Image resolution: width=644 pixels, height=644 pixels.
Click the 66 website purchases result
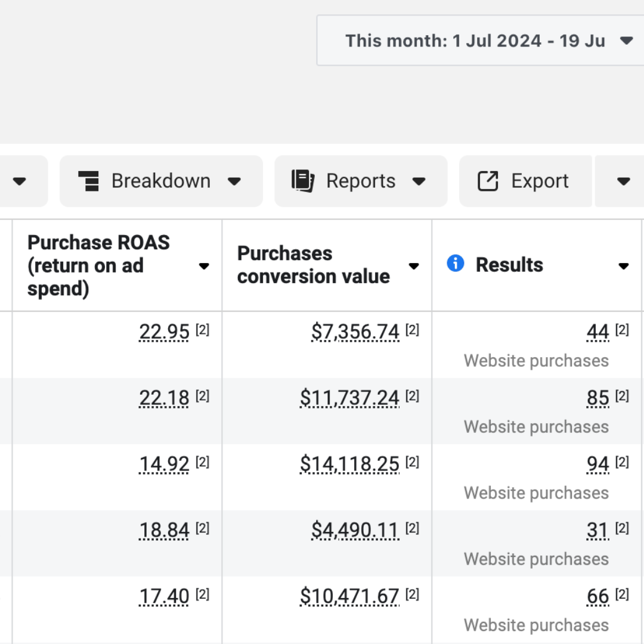click(597, 596)
